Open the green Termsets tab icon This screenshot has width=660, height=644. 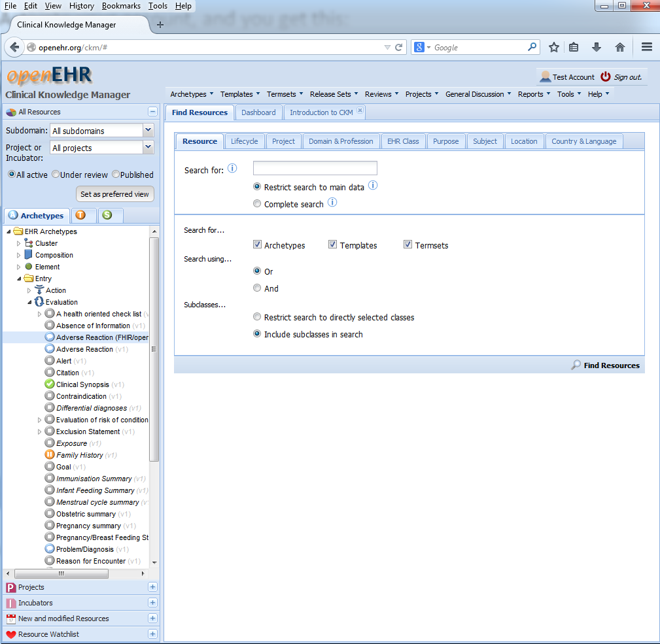[x=107, y=215]
